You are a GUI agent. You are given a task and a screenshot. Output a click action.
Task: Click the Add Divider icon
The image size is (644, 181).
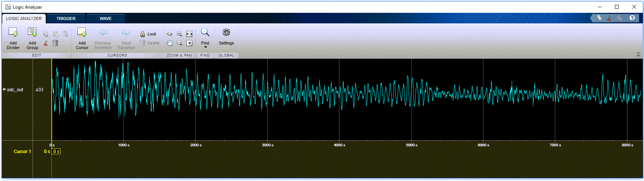[13, 33]
